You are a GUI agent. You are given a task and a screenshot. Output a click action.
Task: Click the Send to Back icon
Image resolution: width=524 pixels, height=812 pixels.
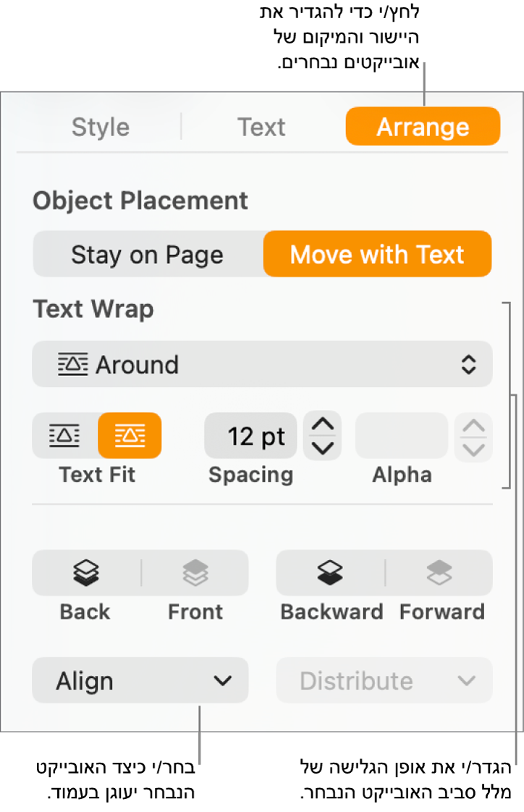(86, 573)
